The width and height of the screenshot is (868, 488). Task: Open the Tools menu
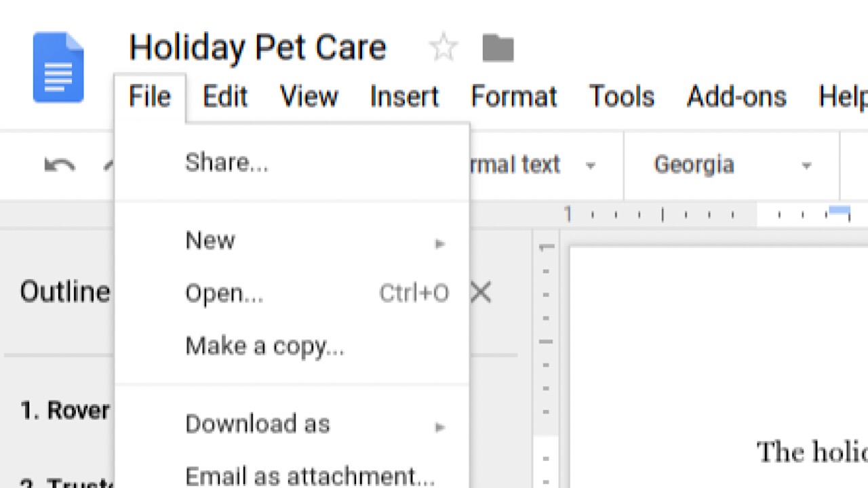(x=621, y=97)
